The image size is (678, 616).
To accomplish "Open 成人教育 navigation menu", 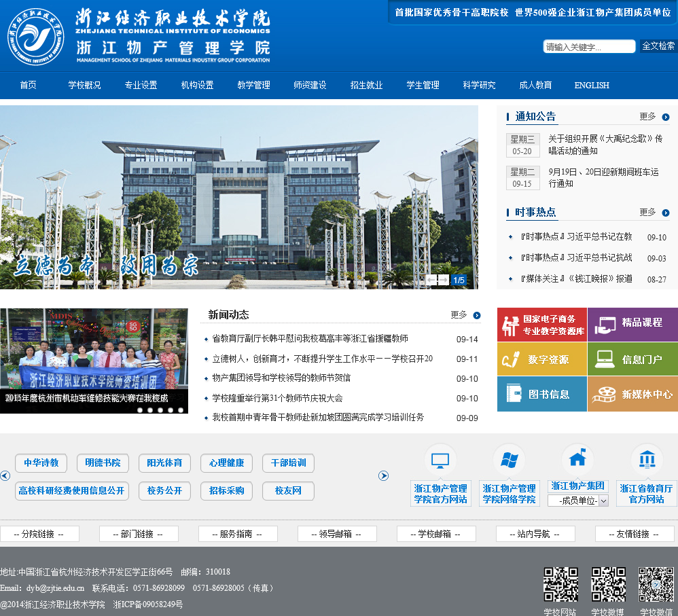I will pyautogui.click(x=535, y=85).
